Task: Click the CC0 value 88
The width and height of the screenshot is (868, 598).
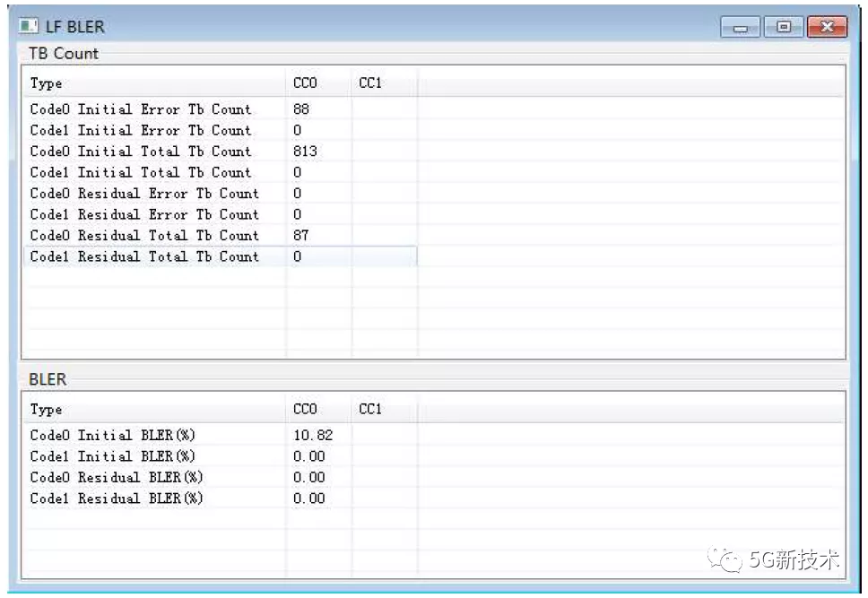Action: point(301,109)
